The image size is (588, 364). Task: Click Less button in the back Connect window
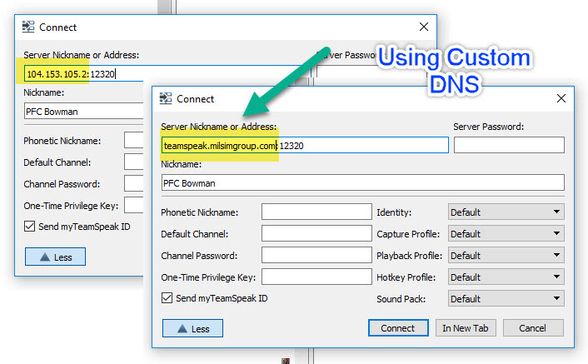coord(55,257)
